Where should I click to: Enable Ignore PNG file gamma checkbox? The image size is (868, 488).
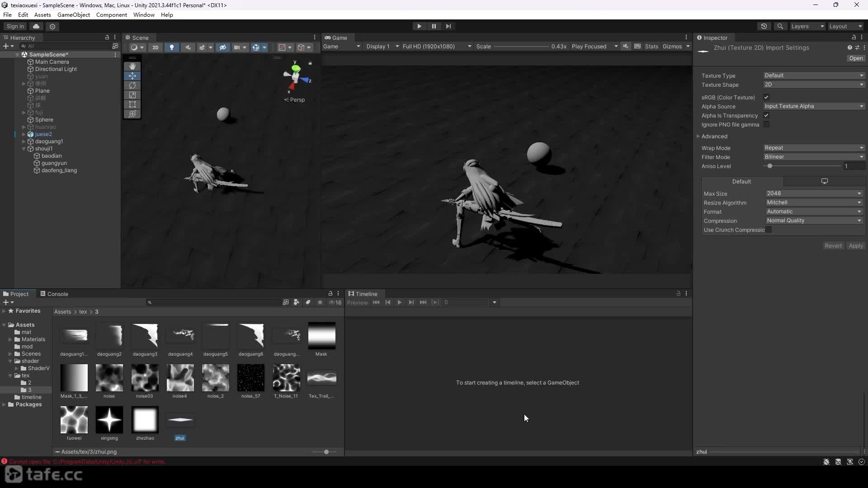tap(766, 124)
